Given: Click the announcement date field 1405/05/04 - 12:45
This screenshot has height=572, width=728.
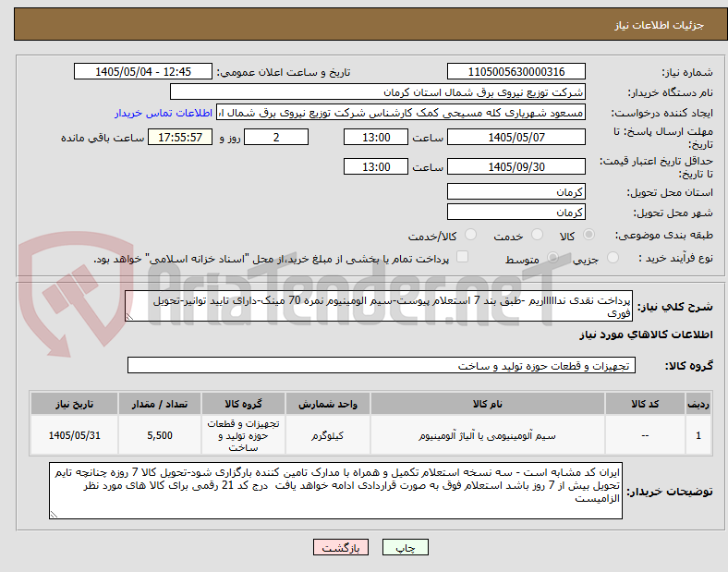Looking at the screenshot, I should coord(143,71).
